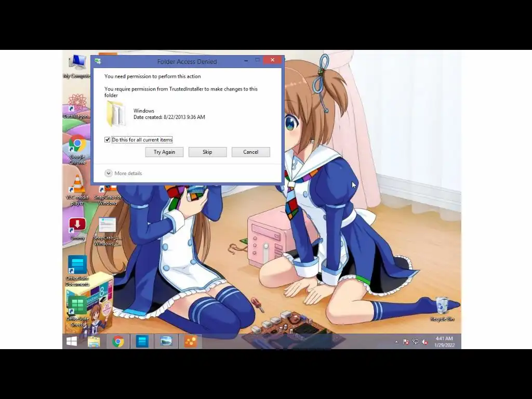Image resolution: width=532 pixels, height=399 pixels.
Task: Open the Action Center flag icon
Action: [x=405, y=342]
